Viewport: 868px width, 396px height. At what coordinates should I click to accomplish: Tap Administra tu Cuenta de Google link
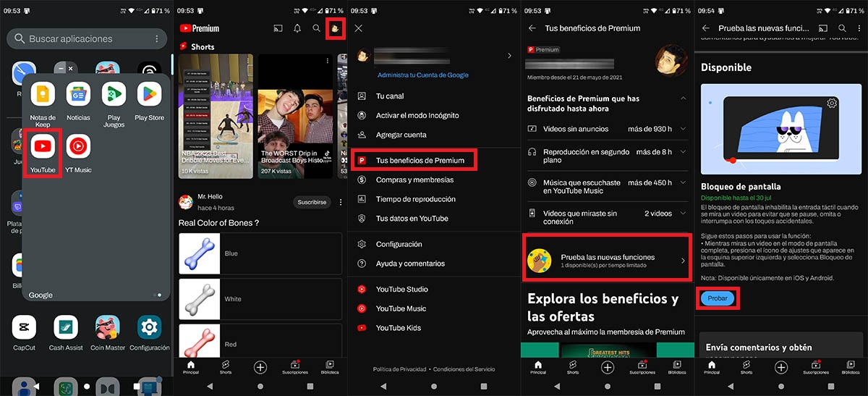click(x=423, y=75)
